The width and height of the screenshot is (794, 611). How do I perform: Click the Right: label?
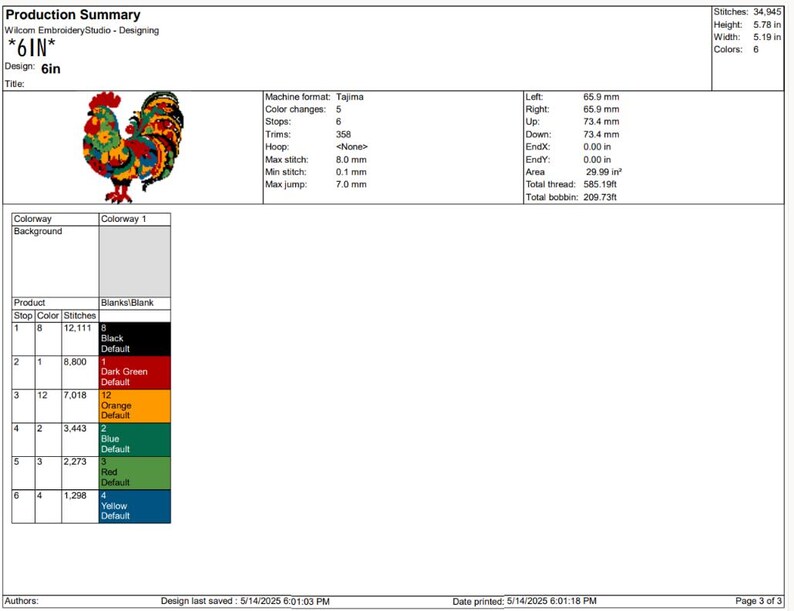[537, 109]
